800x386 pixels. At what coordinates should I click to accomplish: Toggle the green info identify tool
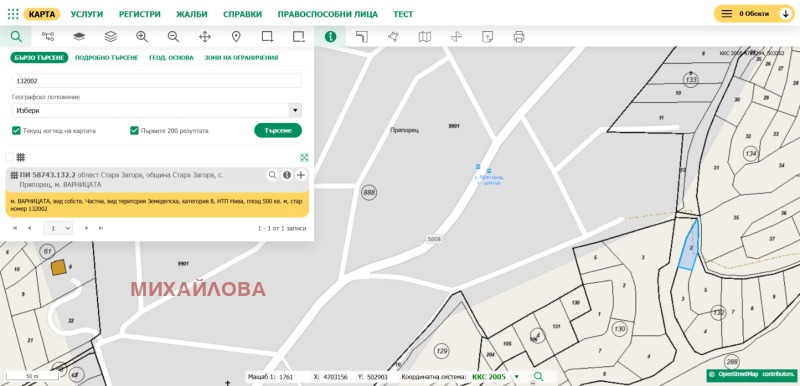[x=331, y=37]
